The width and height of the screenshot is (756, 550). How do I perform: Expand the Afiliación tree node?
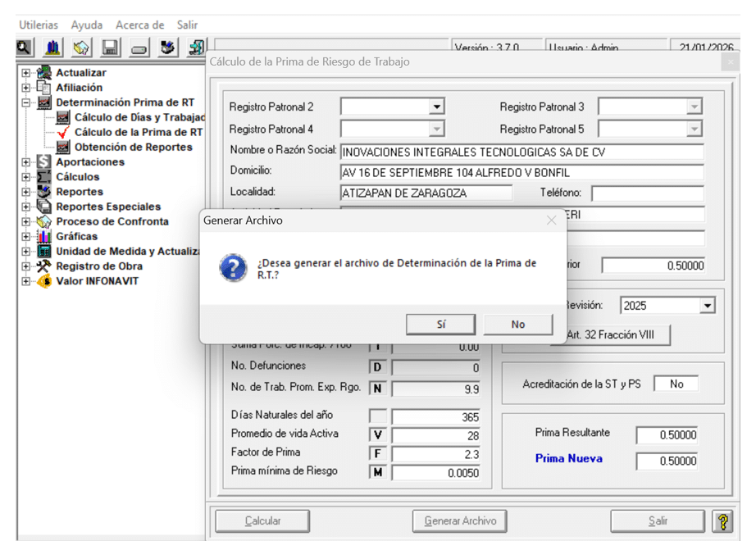tap(26, 88)
